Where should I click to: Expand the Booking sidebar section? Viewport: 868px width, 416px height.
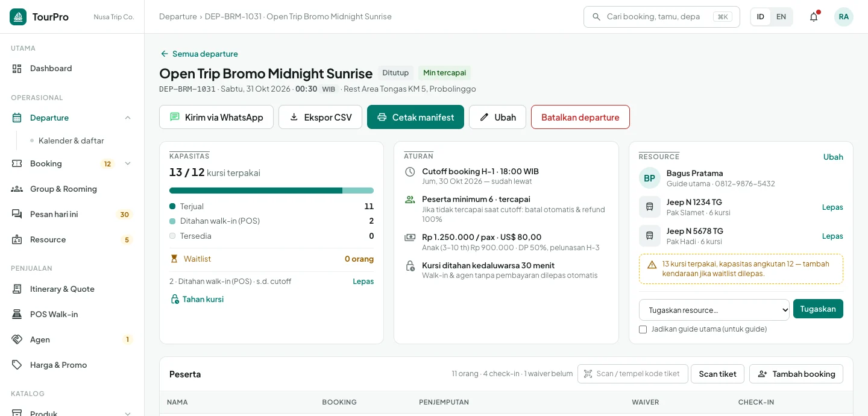(128, 164)
